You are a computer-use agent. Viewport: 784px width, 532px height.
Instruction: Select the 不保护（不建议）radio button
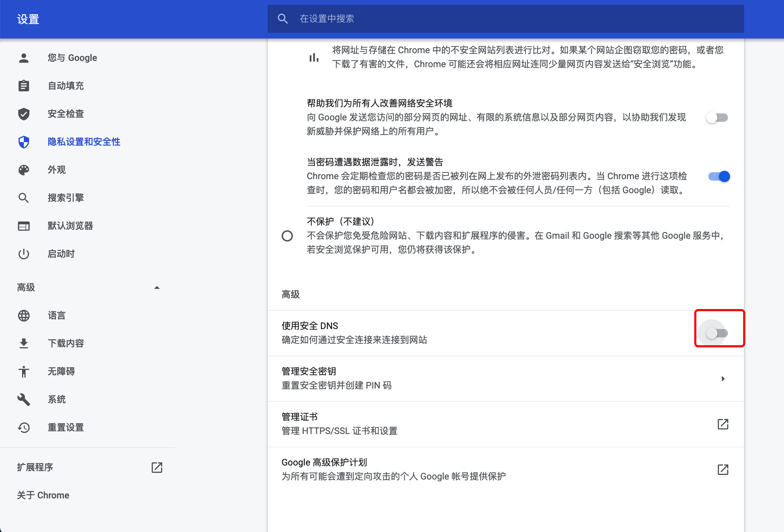point(287,236)
